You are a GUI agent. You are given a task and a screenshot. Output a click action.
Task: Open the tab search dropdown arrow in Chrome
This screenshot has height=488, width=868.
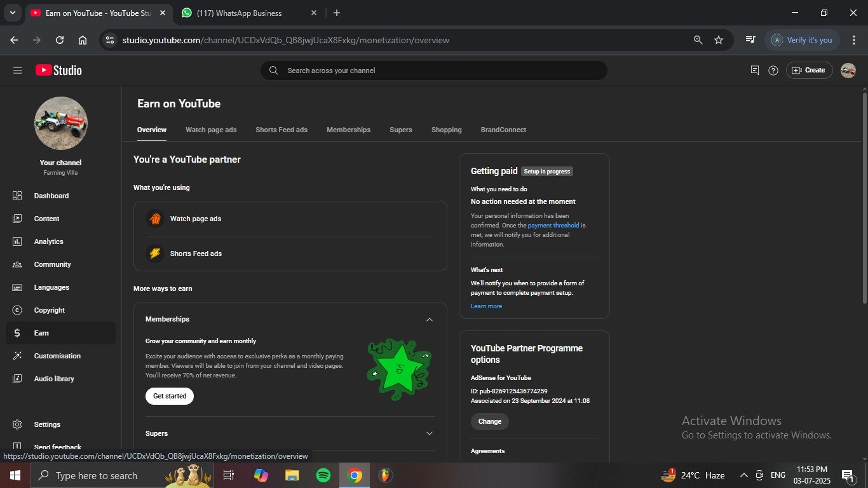[x=12, y=13]
